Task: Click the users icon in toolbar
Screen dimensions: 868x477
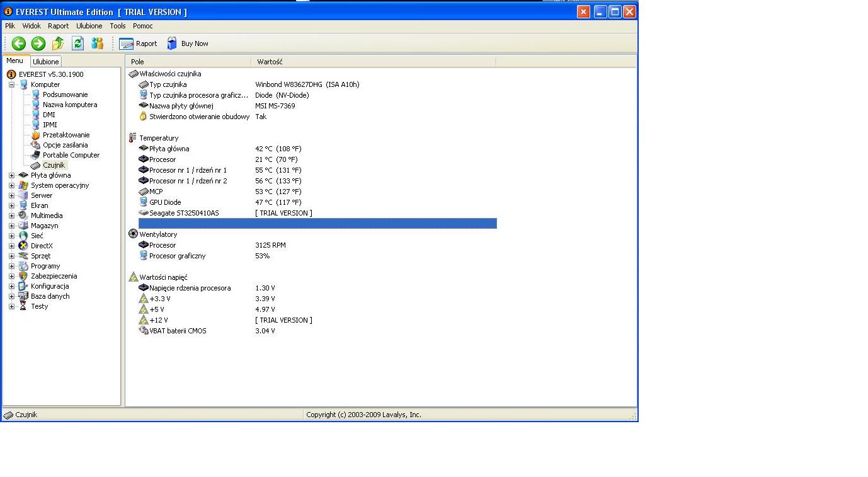Action: click(x=97, y=43)
